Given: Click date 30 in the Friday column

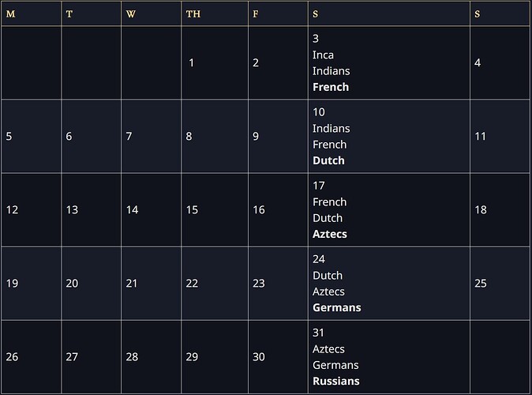Looking at the screenshot, I should tap(259, 357).
